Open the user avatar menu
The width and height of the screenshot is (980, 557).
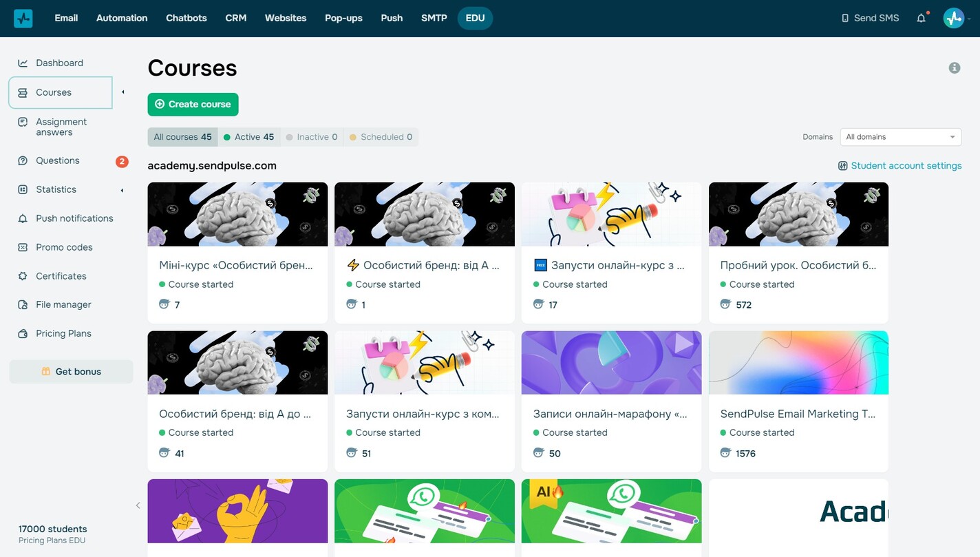[x=954, y=18]
